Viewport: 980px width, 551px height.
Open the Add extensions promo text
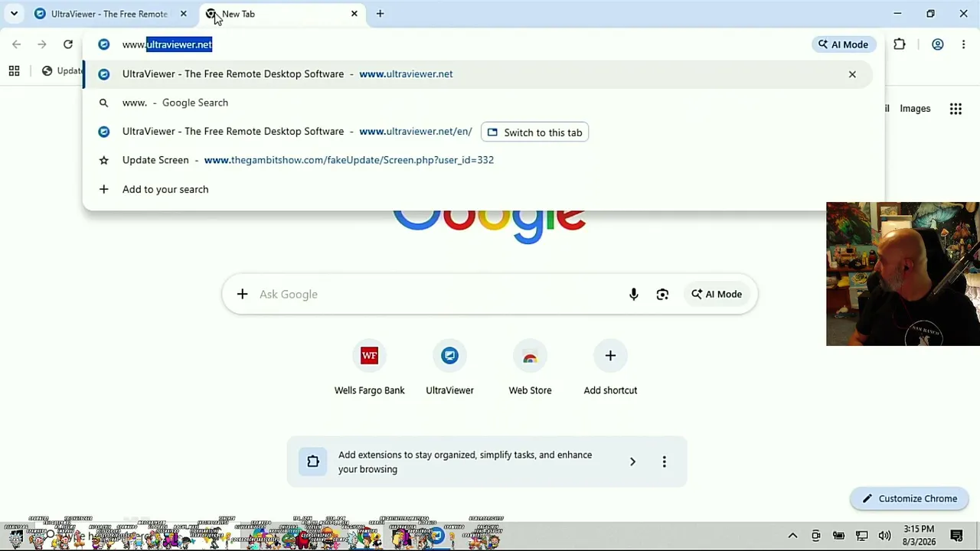coord(465,461)
